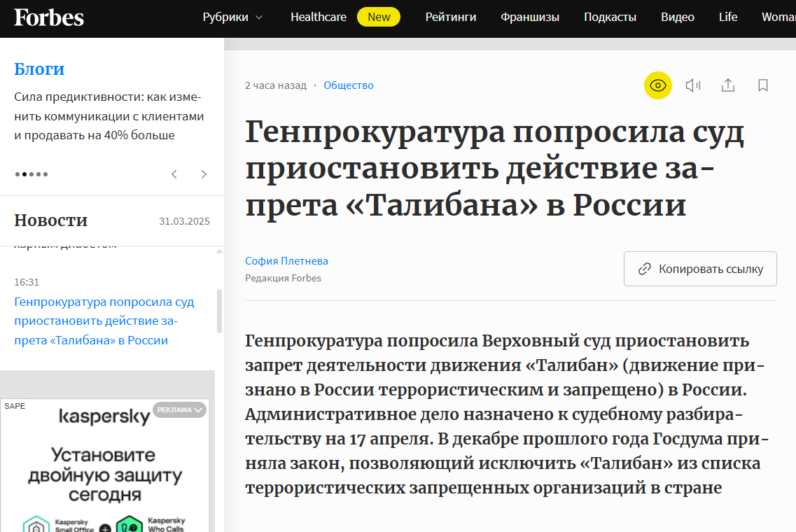Select the blog carousel pagination dots
This screenshot has height=532, width=796.
(x=32, y=174)
